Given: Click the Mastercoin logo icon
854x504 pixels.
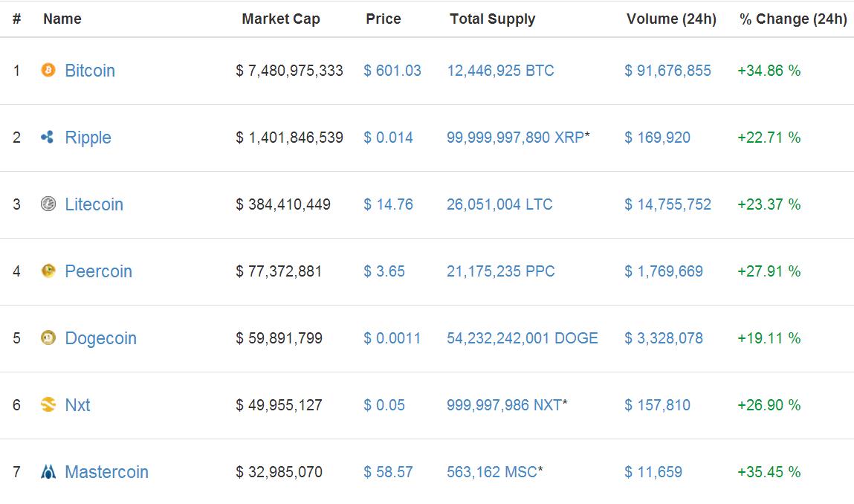Looking at the screenshot, I should pos(48,471).
